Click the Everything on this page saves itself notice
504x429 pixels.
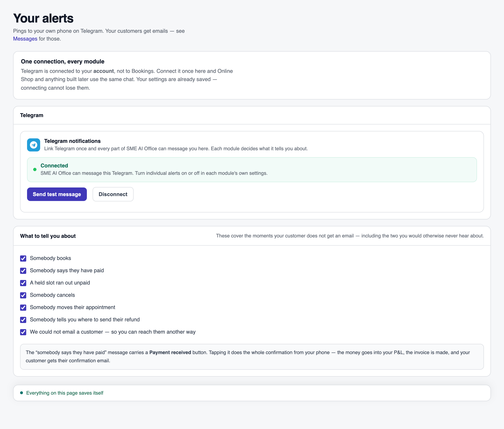click(x=65, y=393)
